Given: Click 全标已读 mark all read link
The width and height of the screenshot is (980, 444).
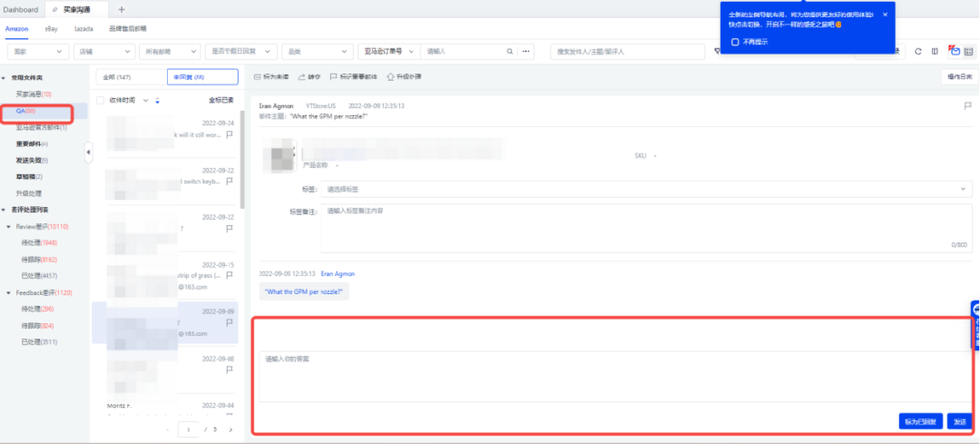Looking at the screenshot, I should [x=221, y=100].
